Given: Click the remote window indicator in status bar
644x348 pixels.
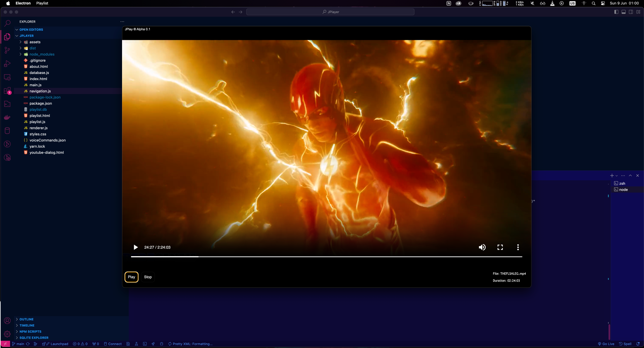Looking at the screenshot, I should click(5, 344).
